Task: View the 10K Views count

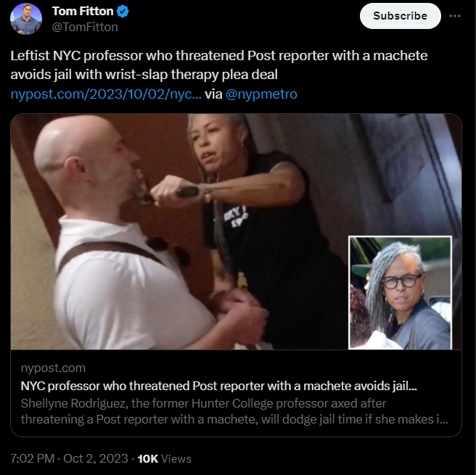Action: (164, 458)
